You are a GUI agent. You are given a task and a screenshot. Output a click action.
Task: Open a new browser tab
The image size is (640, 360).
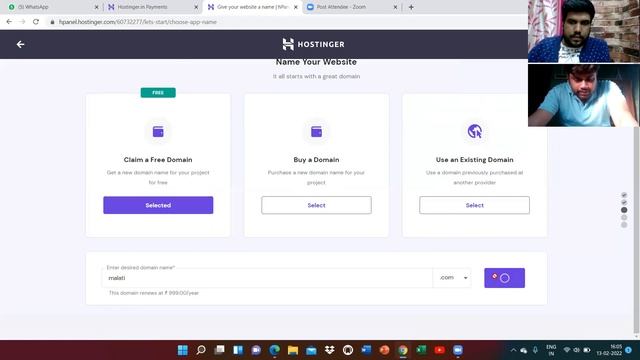pyautogui.click(x=411, y=7)
